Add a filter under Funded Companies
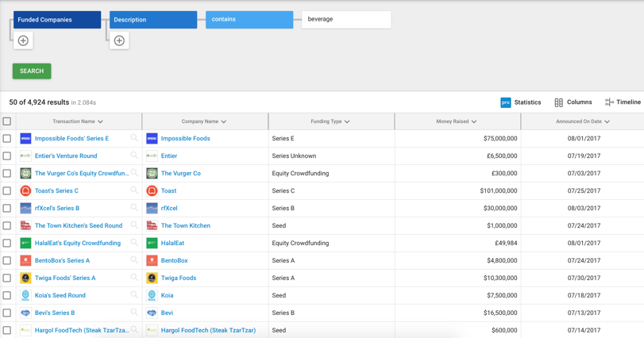Screen dimensions: 644x338 click(23, 40)
